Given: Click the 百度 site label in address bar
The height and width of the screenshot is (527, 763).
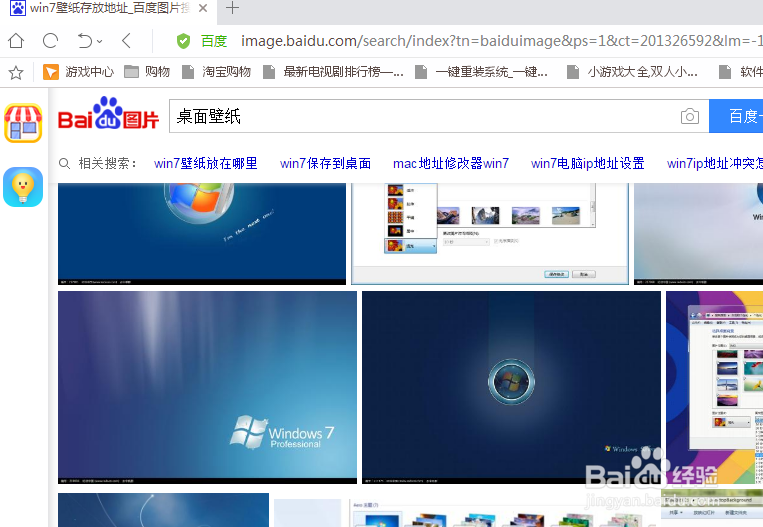Looking at the screenshot, I should (x=214, y=41).
